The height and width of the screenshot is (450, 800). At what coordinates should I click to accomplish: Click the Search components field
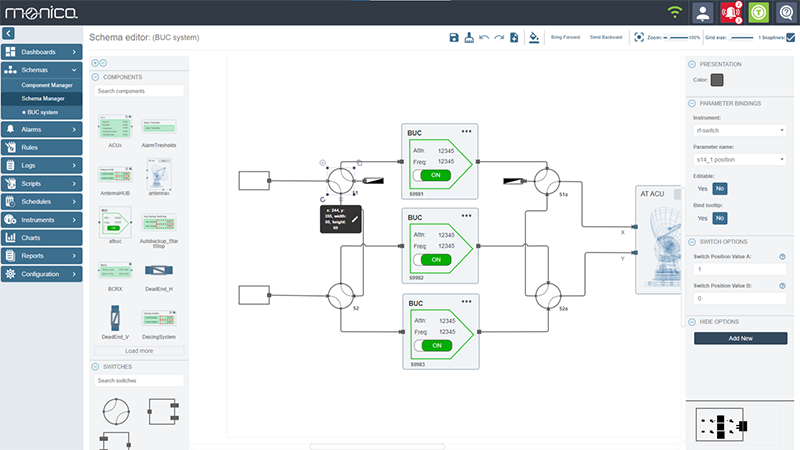point(139,91)
